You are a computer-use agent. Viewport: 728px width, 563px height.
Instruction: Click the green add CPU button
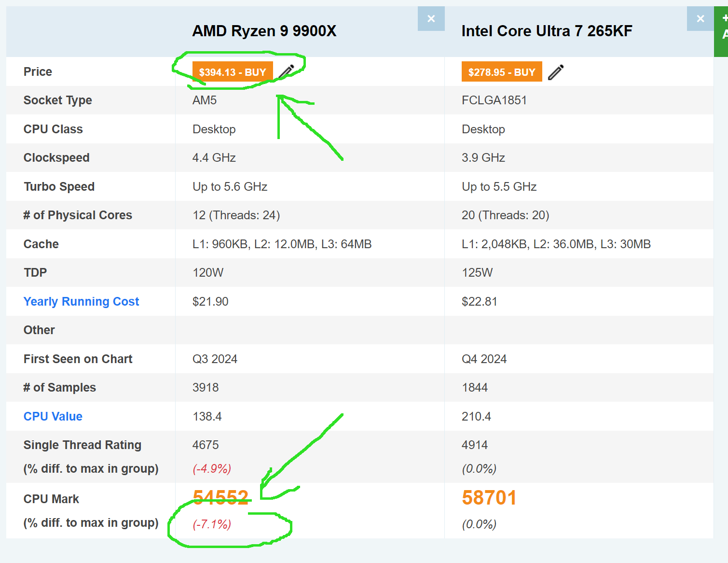pos(721,31)
